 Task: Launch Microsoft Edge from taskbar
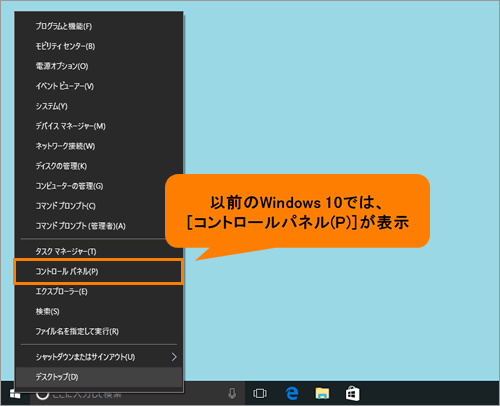pos(292,393)
